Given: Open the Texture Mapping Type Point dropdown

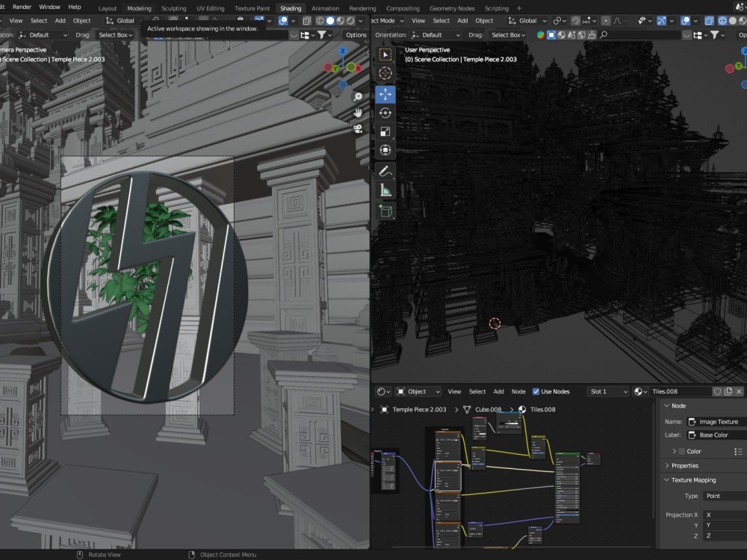Looking at the screenshot, I should 723,496.
